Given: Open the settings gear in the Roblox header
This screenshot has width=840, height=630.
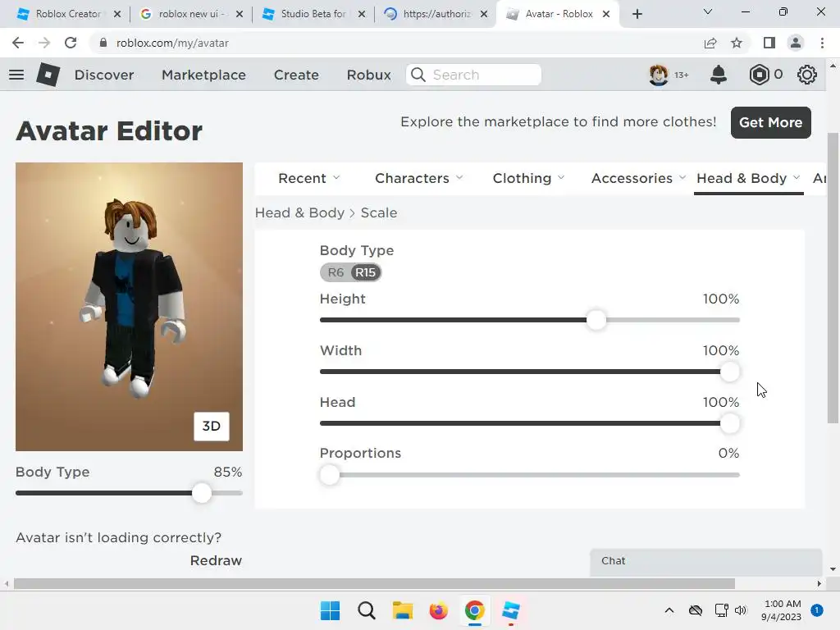Looking at the screenshot, I should click(x=807, y=75).
